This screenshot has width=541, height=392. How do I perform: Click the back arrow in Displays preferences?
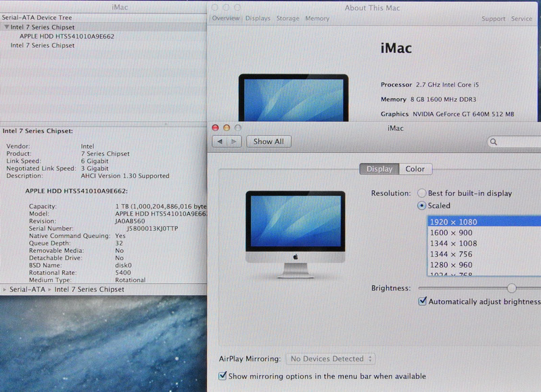[x=219, y=142]
